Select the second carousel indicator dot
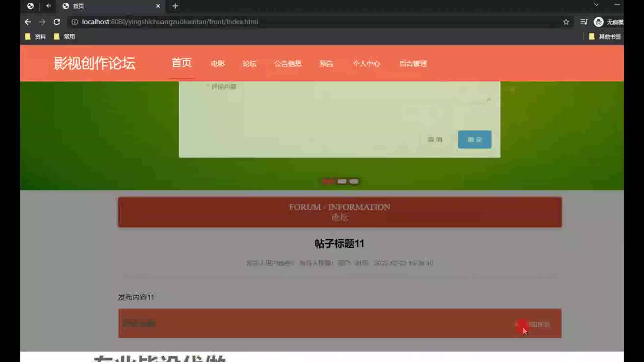 click(x=342, y=181)
